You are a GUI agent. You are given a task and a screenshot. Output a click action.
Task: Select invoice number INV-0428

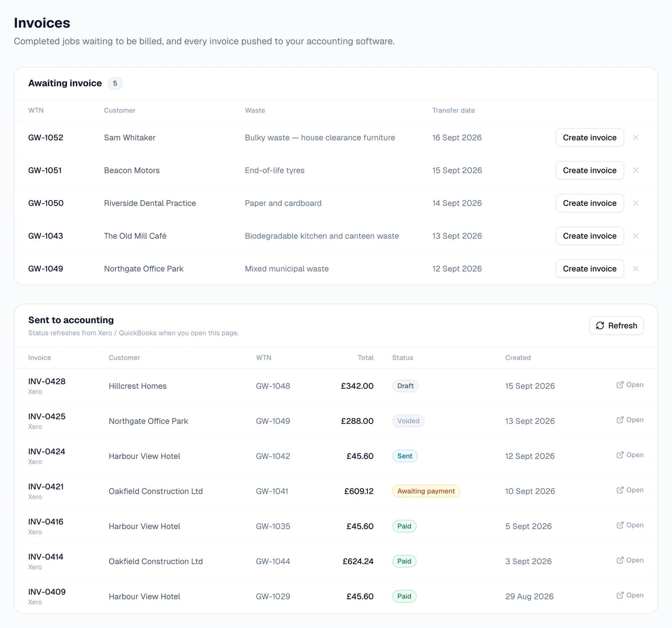click(47, 381)
